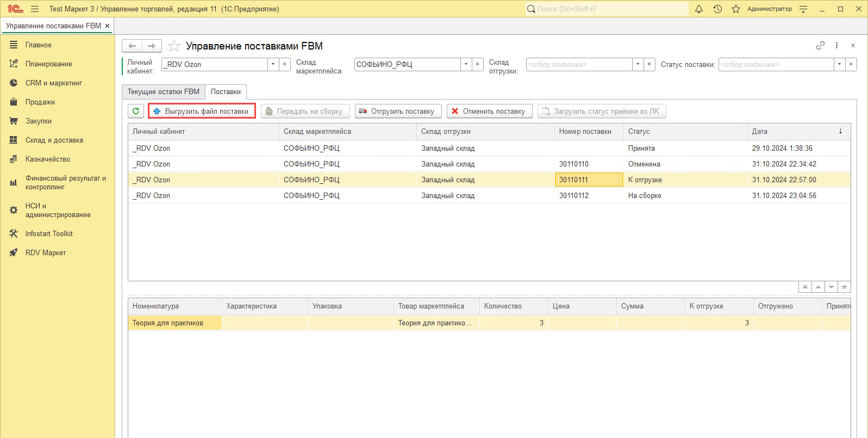Screen dimensions: 868x438
Task: Expand Склад маркетплейса dropdown arrow
Action: click(466, 64)
